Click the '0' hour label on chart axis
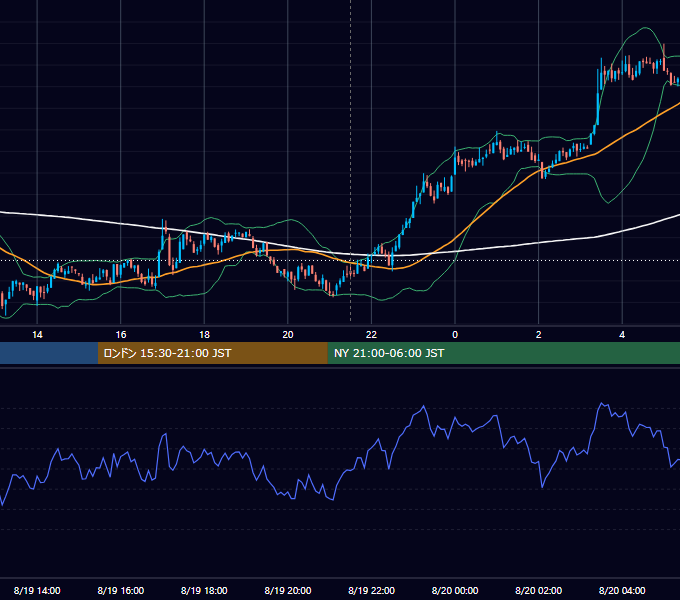The image size is (680, 600). coord(455,335)
